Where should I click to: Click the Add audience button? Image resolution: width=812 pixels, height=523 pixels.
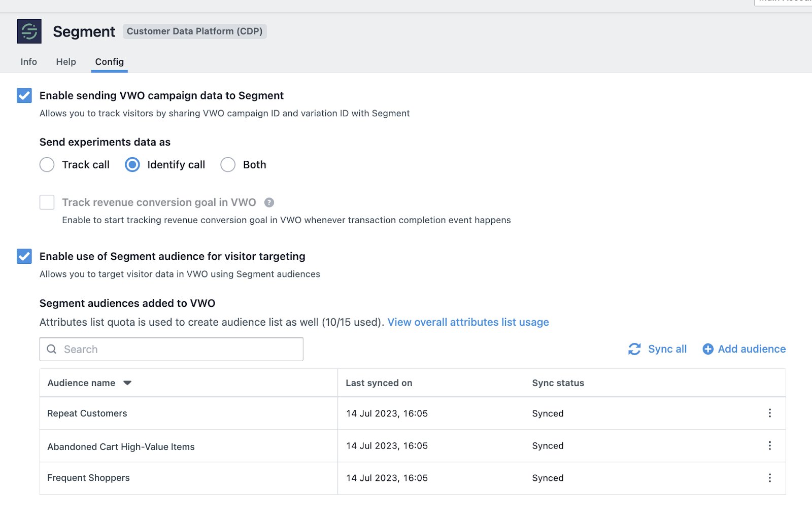(x=744, y=349)
